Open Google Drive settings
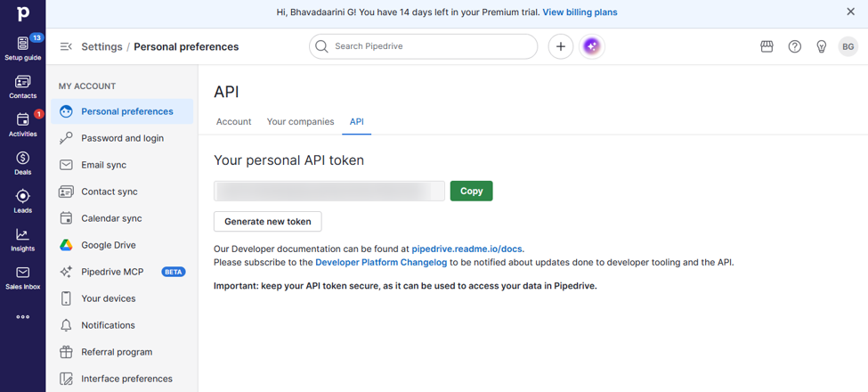868x392 pixels. coord(122,245)
